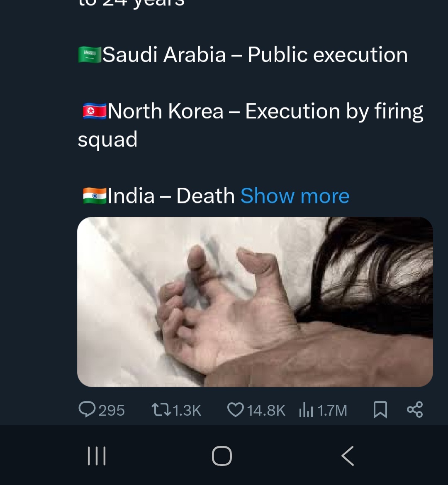
Task: Click the 14.8K likes count
Action: 266,411
